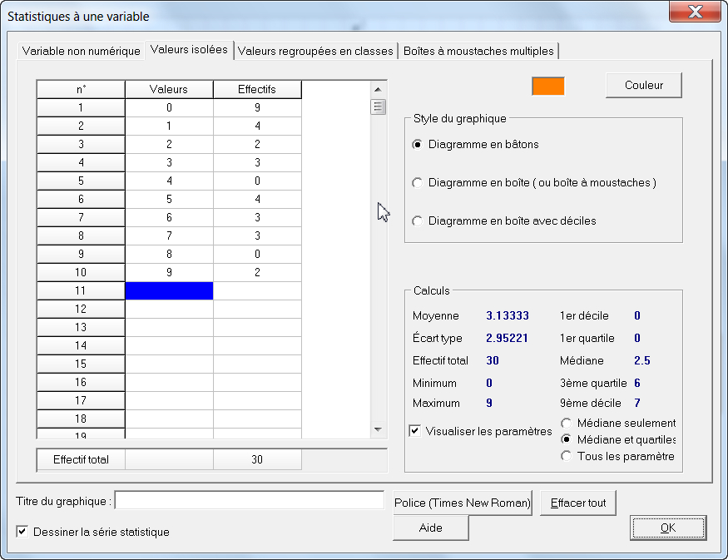
Task: Click the Couleur button
Action: pyautogui.click(x=644, y=85)
